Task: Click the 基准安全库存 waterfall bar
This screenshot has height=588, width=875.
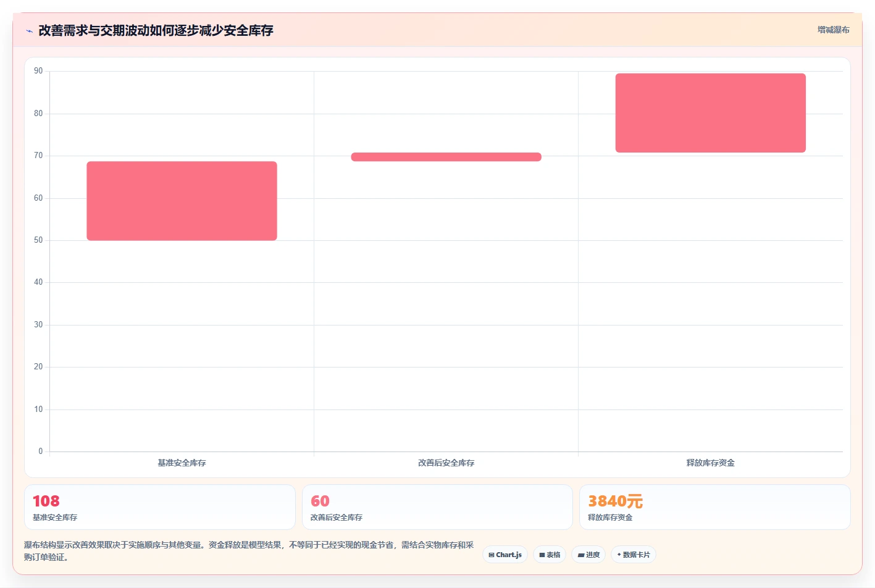Action: (x=182, y=201)
